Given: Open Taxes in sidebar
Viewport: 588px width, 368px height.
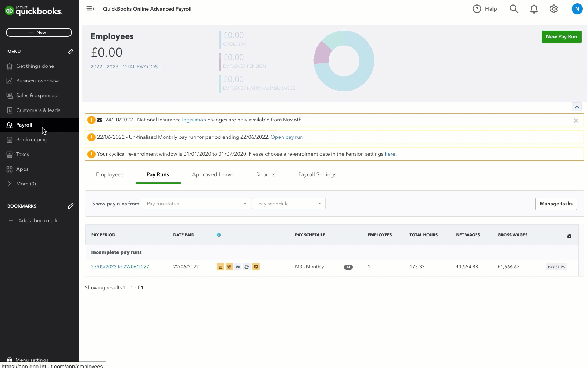Looking at the screenshot, I should click(x=40, y=155).
